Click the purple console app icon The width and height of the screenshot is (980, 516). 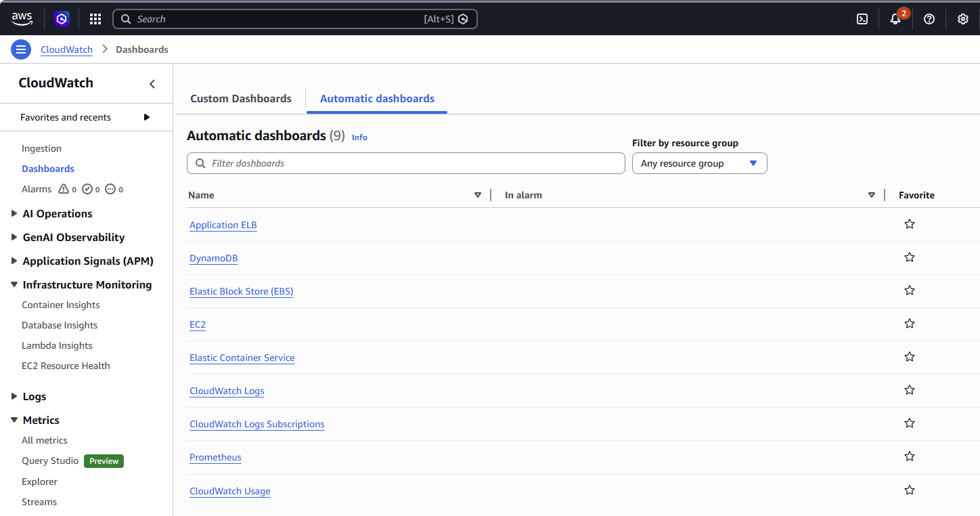pos(62,19)
